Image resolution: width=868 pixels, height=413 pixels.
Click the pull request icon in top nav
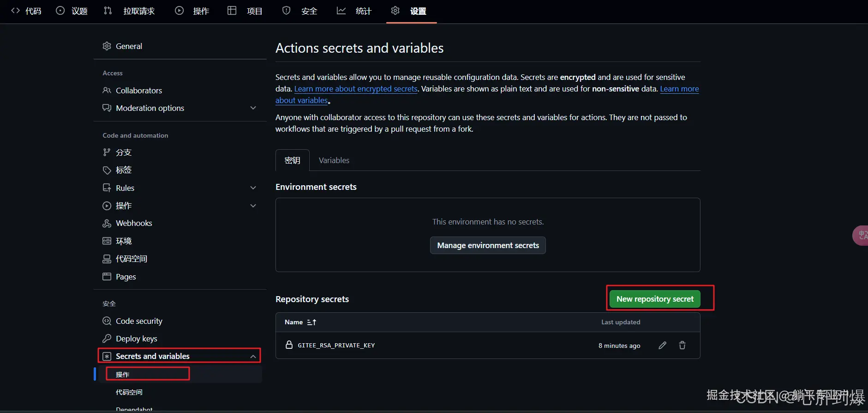pyautogui.click(x=108, y=11)
